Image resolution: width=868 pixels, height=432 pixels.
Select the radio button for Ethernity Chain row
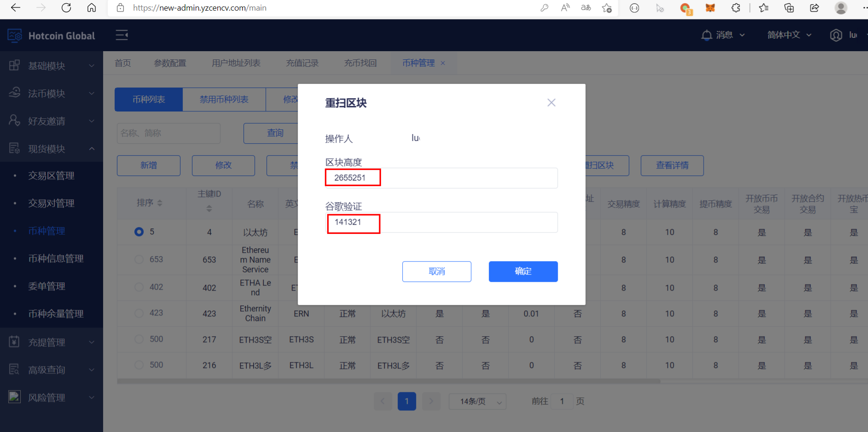coord(139,313)
